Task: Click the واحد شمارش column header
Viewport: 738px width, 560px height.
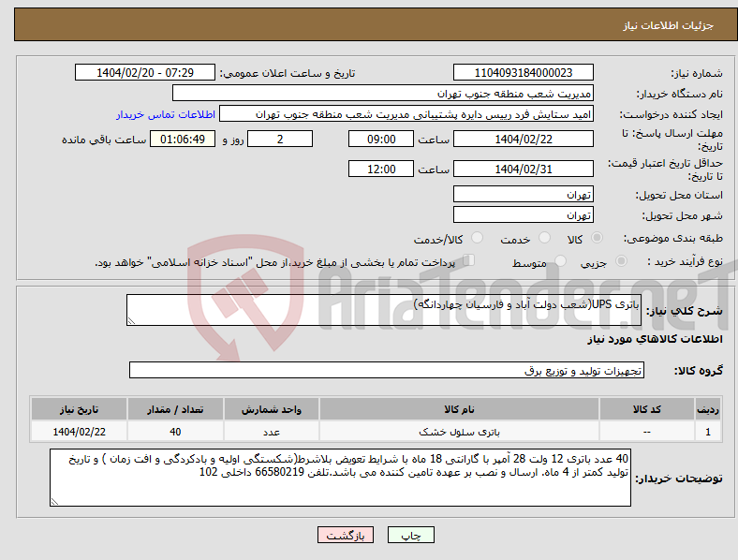Action: pos(272,409)
